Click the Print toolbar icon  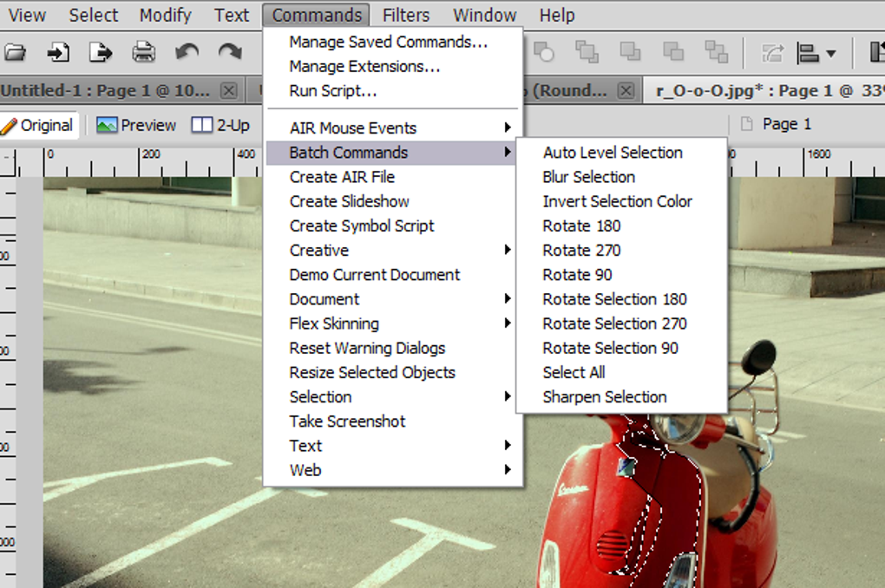tap(143, 53)
